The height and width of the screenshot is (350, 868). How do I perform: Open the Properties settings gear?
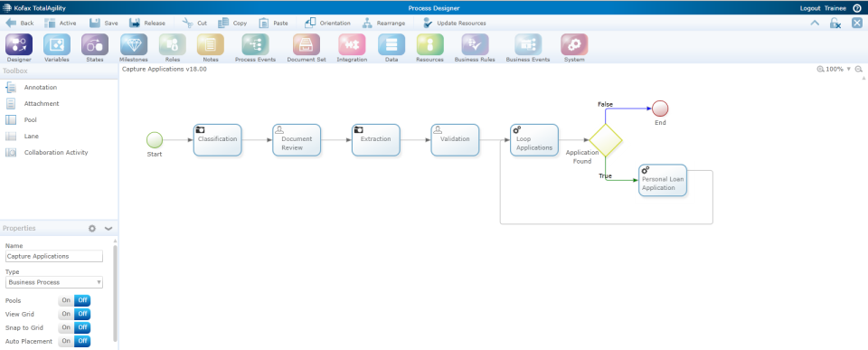coord(92,228)
